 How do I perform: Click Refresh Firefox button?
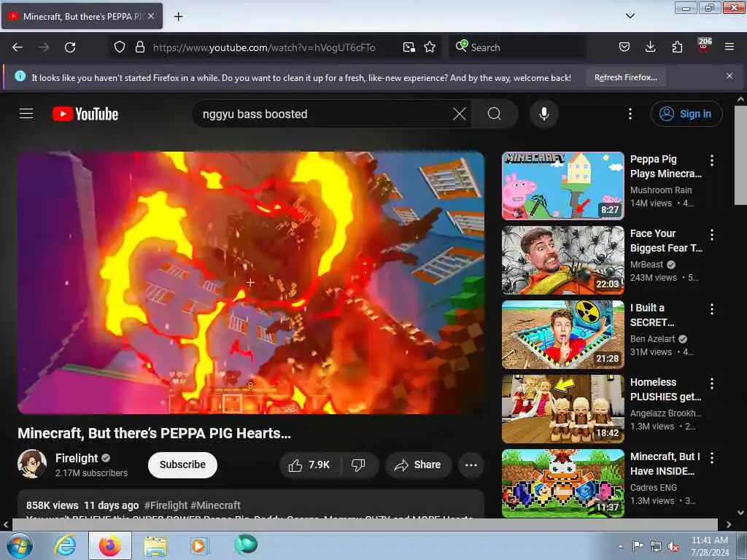626,77
